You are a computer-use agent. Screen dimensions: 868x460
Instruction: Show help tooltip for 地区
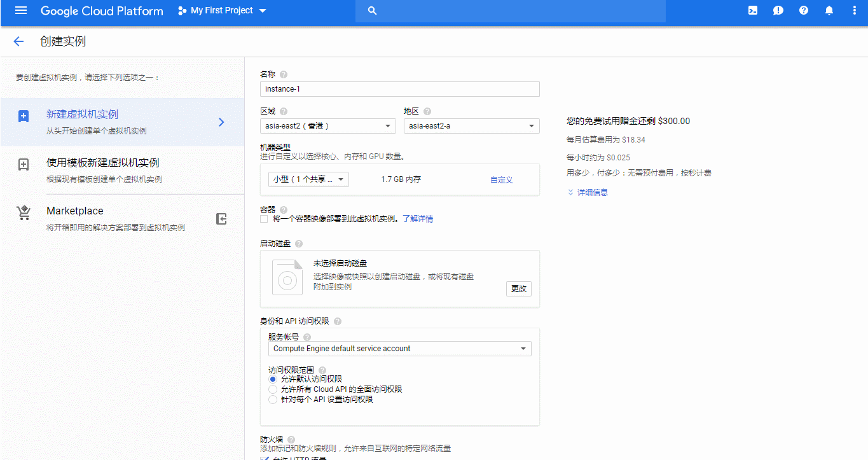point(427,111)
